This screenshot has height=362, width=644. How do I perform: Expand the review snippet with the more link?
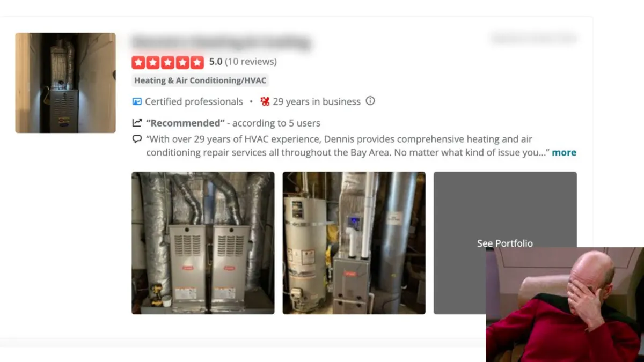(564, 152)
